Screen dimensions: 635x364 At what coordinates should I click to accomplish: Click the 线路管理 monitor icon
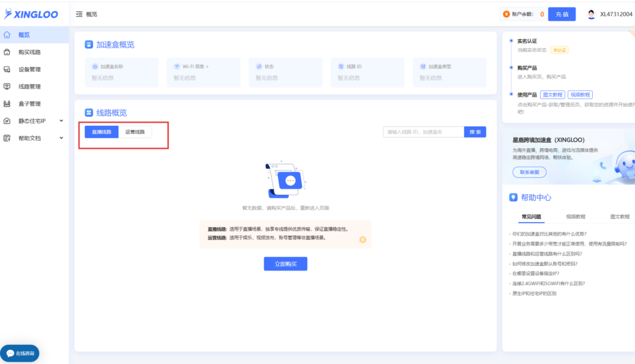[x=7, y=87]
